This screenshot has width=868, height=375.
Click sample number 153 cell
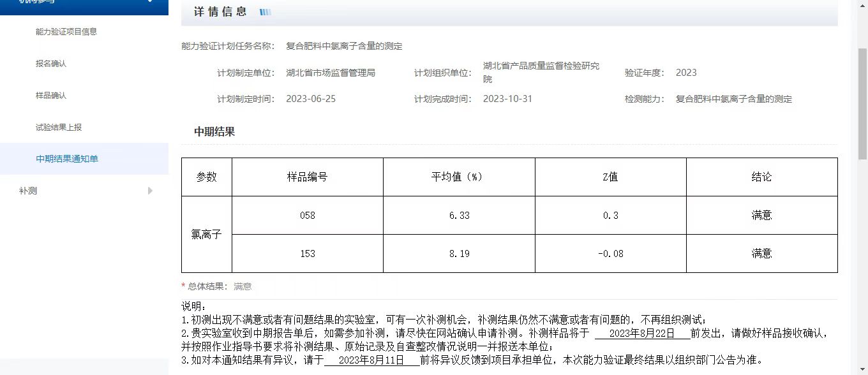(x=308, y=253)
